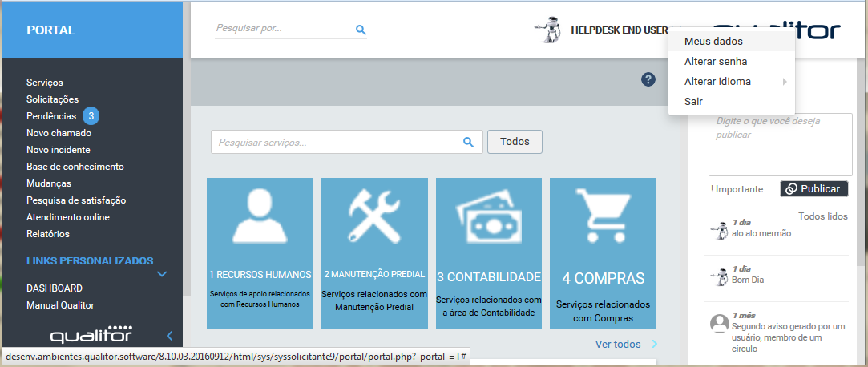Open the Ver todos link
Viewport: 868px width, 367px height.
[618, 345]
